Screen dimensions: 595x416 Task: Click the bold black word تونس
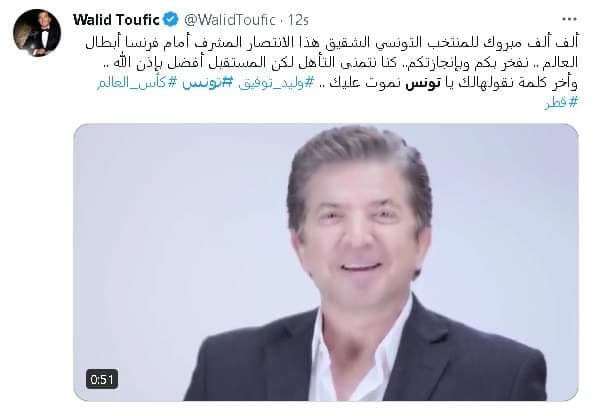(x=423, y=83)
